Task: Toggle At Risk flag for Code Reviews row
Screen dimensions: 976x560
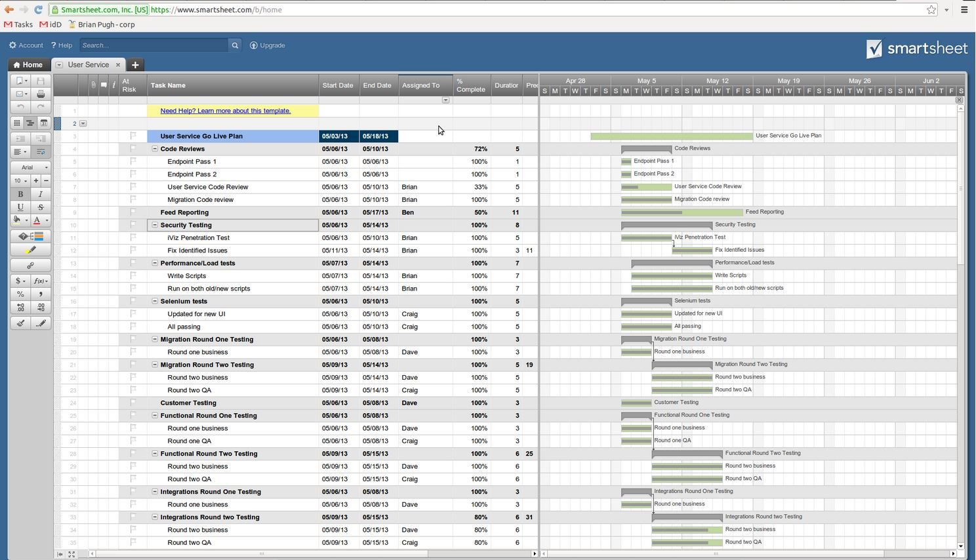Action: tap(133, 149)
